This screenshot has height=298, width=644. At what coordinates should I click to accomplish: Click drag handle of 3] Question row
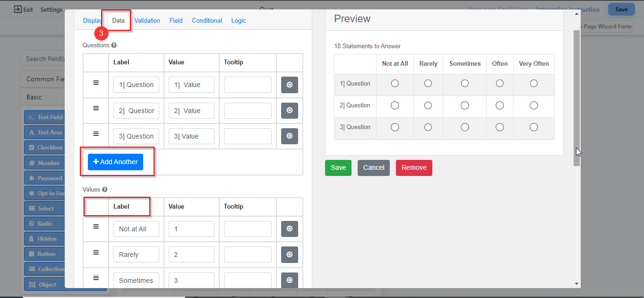point(96,134)
